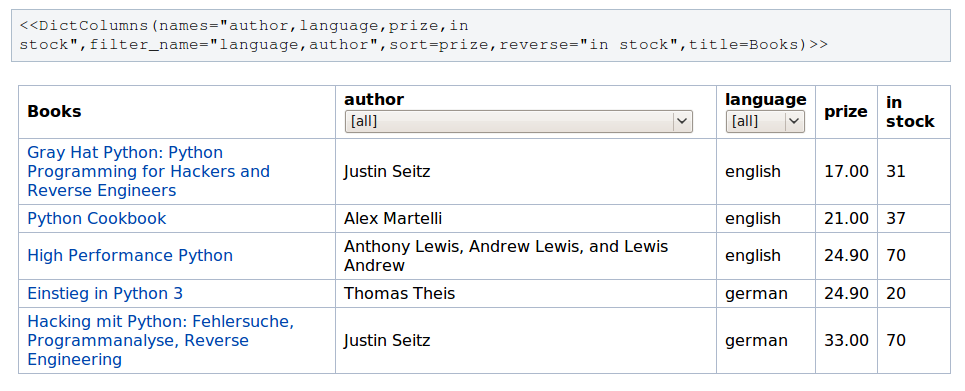The image size is (965, 391).
Task: Click the stock value 20
Action: pyautogui.click(x=895, y=293)
